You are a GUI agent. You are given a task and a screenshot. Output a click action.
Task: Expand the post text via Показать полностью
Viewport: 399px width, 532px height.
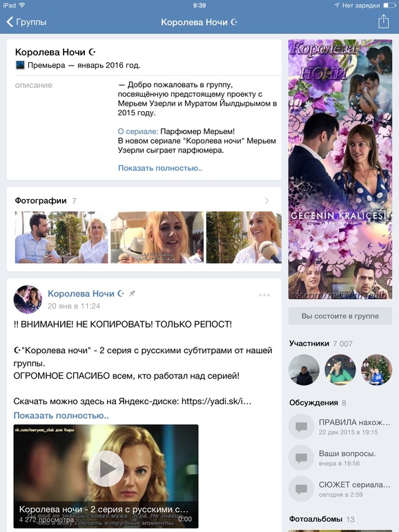(61, 415)
